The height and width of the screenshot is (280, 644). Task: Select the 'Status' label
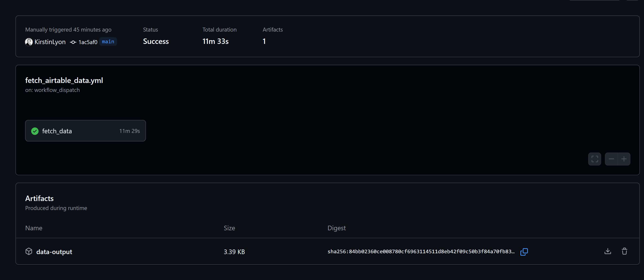pyautogui.click(x=150, y=29)
